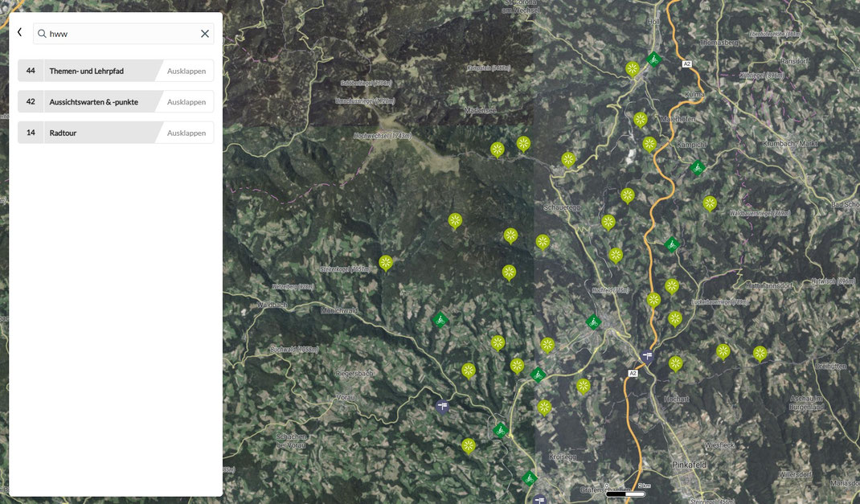860x504 pixels.
Task: Click the Pinkafeld town label
Action: pyautogui.click(x=690, y=465)
